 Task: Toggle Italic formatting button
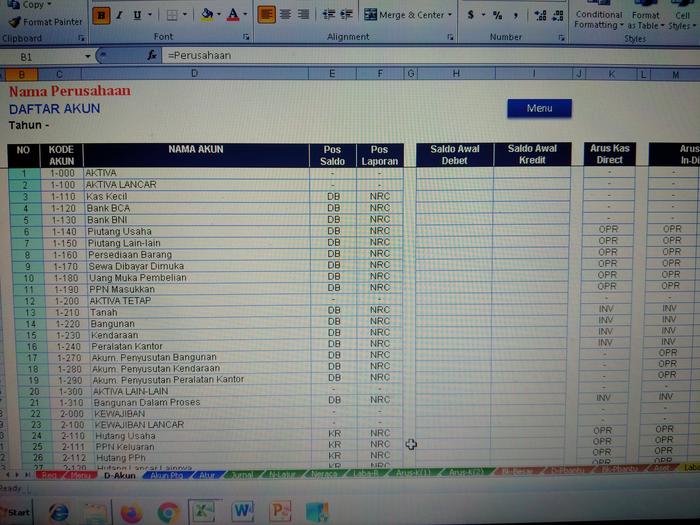[118, 15]
